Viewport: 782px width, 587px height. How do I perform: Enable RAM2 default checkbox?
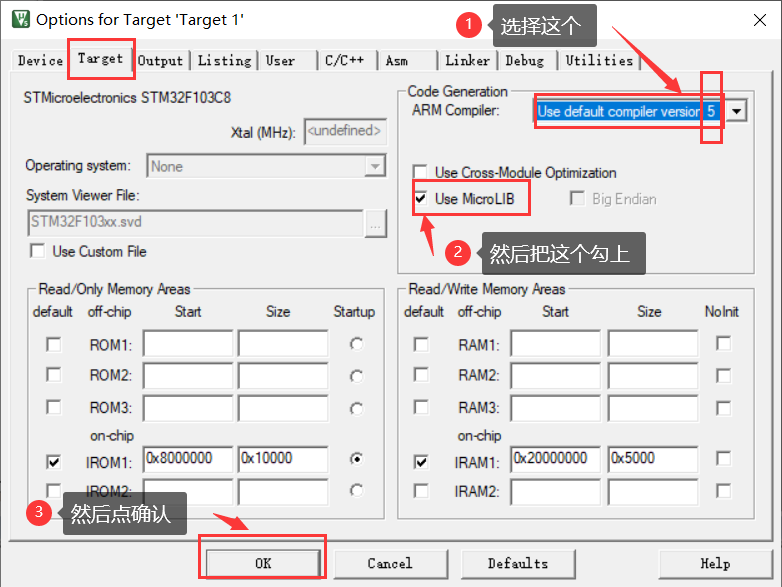pos(421,375)
